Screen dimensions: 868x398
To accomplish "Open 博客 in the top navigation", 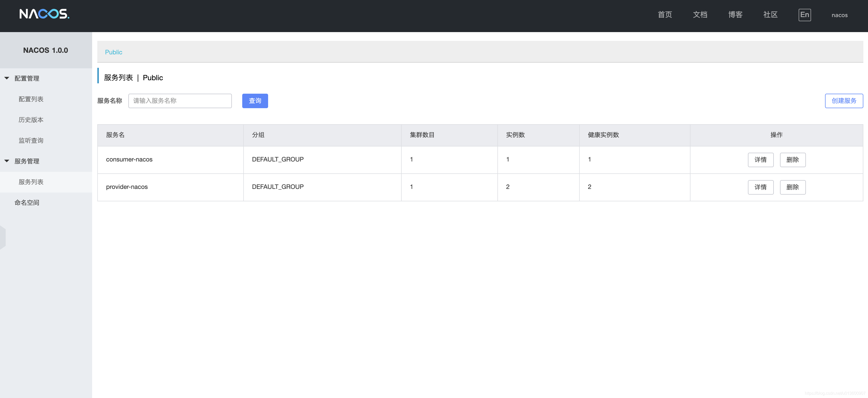I will point(735,15).
